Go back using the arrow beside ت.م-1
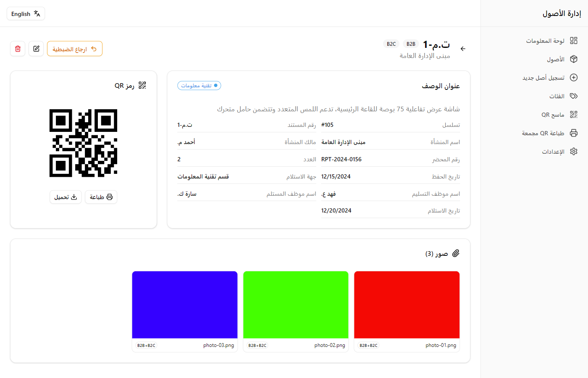Image resolution: width=588 pixels, height=378 pixels. coord(463,49)
